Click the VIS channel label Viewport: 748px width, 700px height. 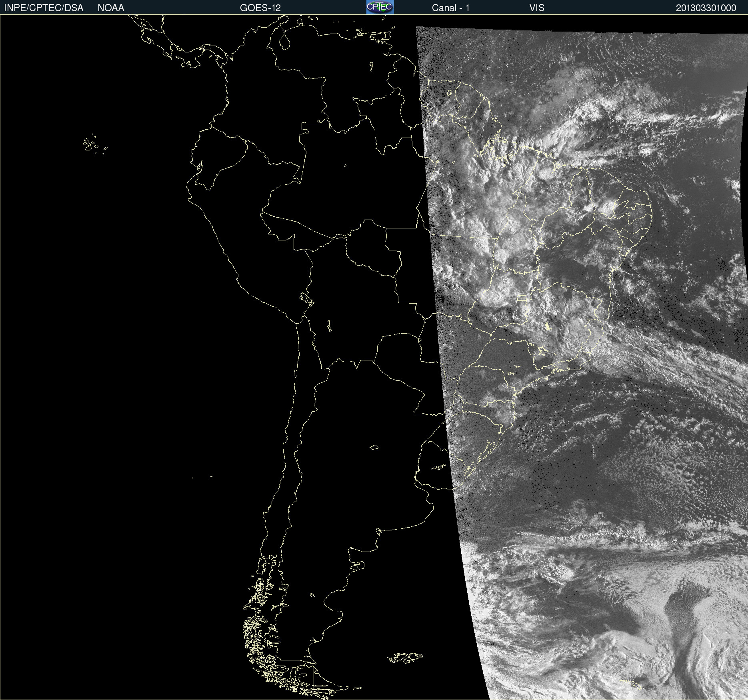click(x=536, y=8)
